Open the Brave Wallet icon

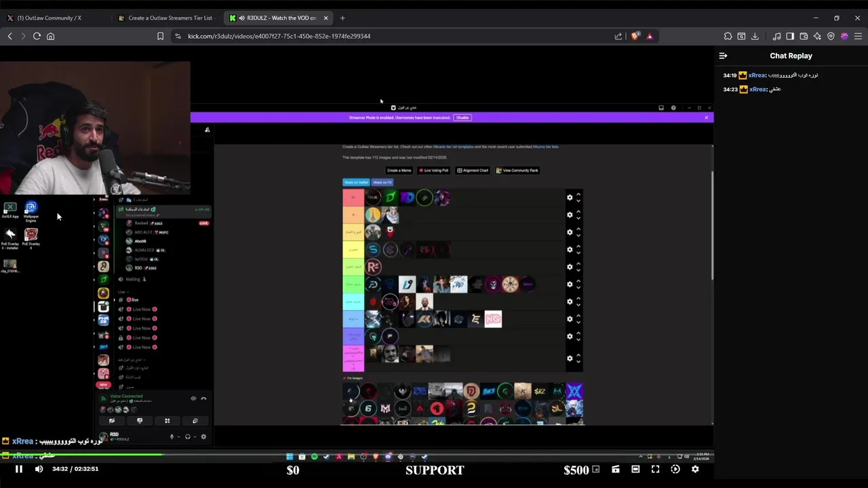[x=804, y=37]
